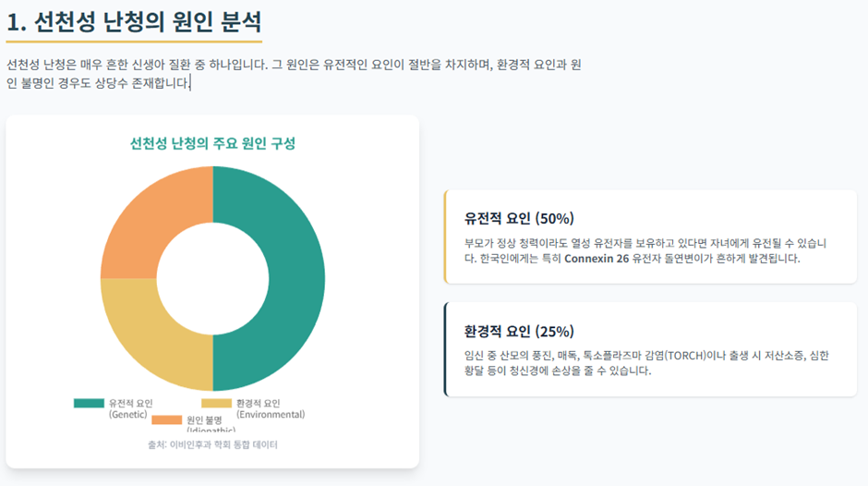Click the bold Connexin 26 text
Screen dimensions: 868x486
pyautogui.click(x=597, y=258)
